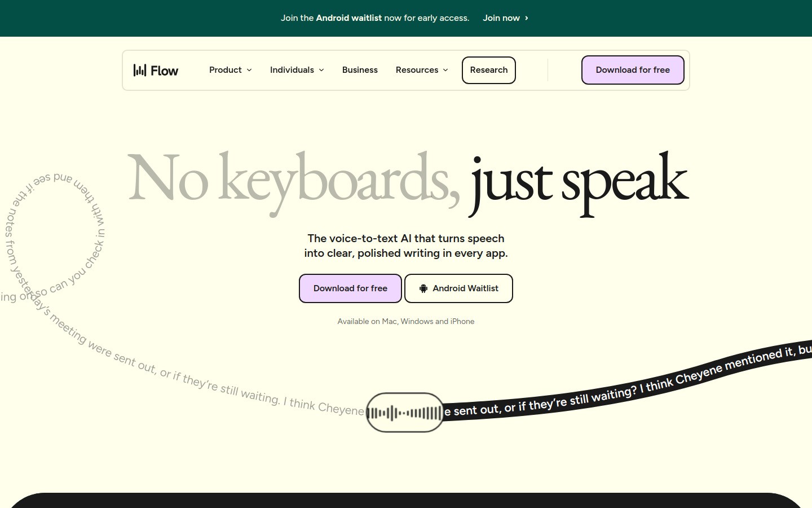The width and height of the screenshot is (812, 508).
Task: Join the Android Waitlist from the hero
Action: tap(458, 288)
